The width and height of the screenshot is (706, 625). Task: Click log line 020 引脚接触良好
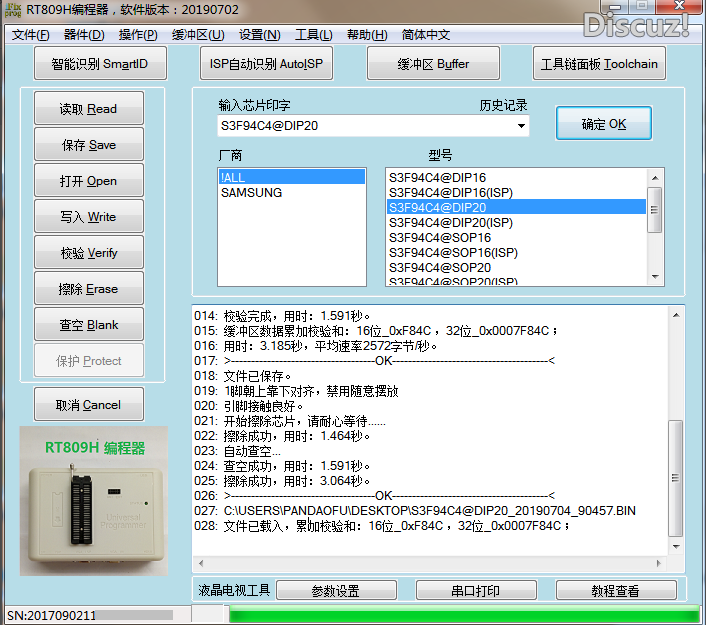pos(262,406)
